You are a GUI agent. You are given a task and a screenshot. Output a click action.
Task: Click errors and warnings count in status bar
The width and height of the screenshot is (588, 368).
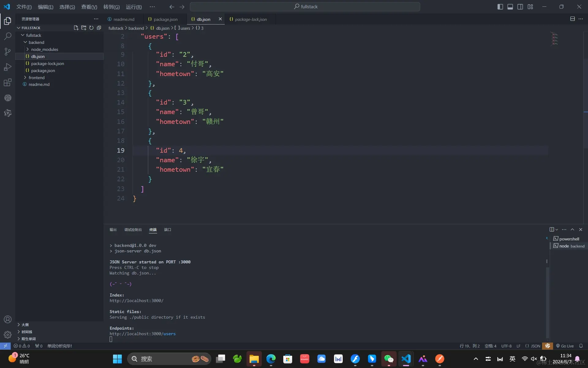click(22, 346)
